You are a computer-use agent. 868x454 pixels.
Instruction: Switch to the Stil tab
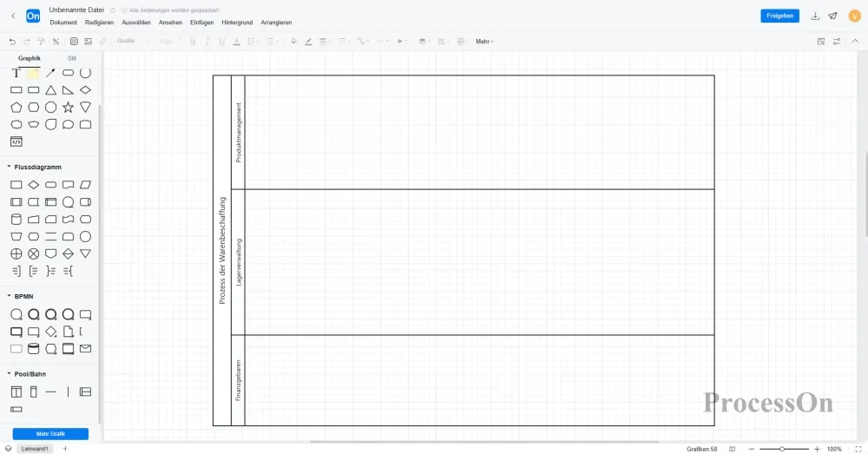click(72, 58)
